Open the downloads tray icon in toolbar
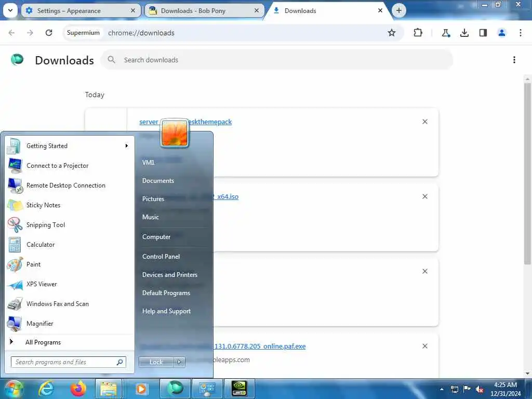Image resolution: width=532 pixels, height=399 pixels. (464, 33)
